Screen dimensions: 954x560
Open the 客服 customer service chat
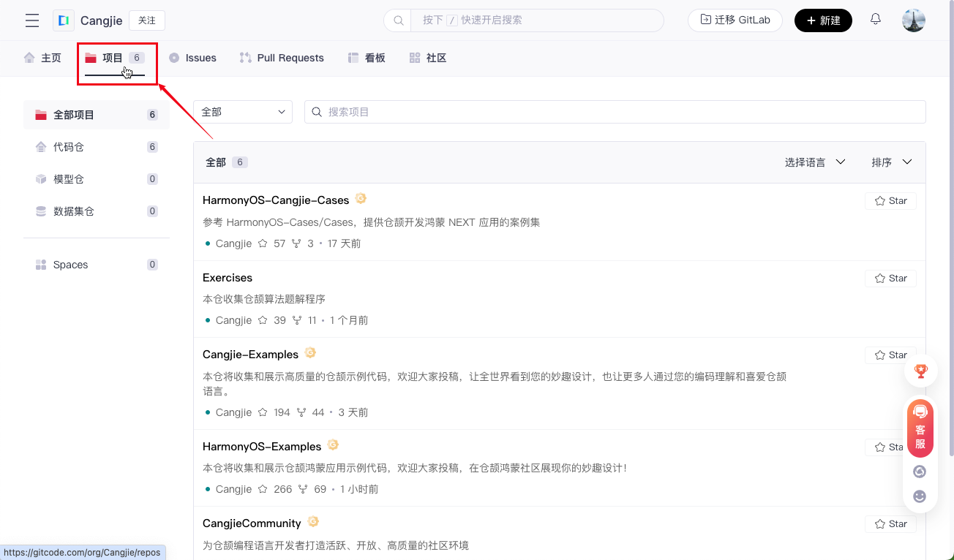920,428
